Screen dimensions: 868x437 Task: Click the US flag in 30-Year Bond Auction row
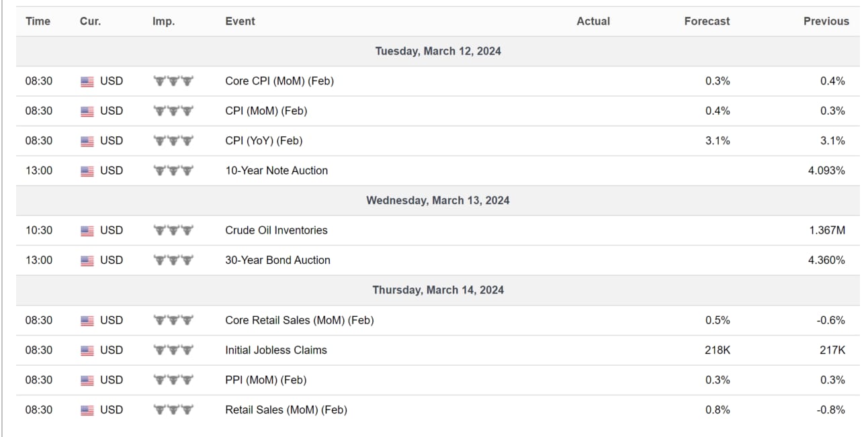click(87, 260)
